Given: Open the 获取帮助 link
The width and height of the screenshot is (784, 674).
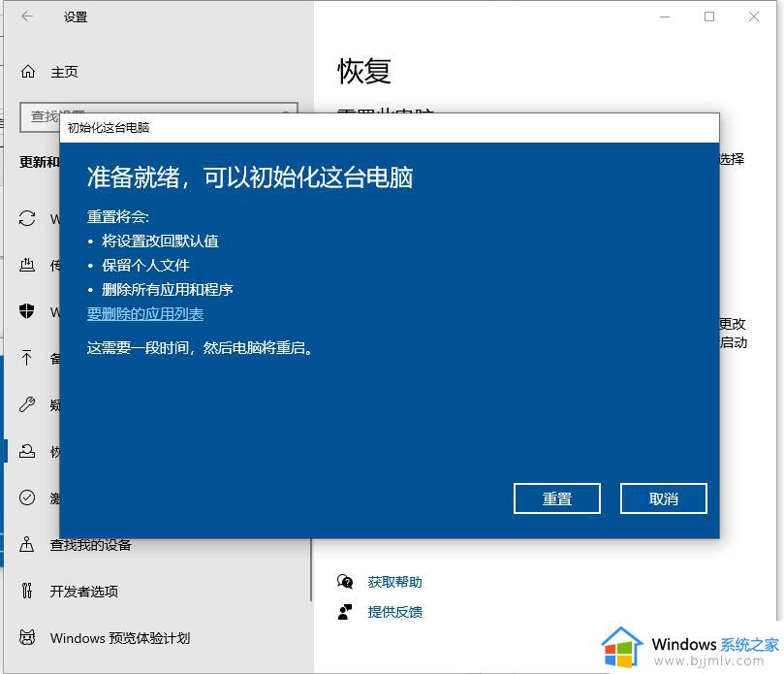Looking at the screenshot, I should (395, 582).
